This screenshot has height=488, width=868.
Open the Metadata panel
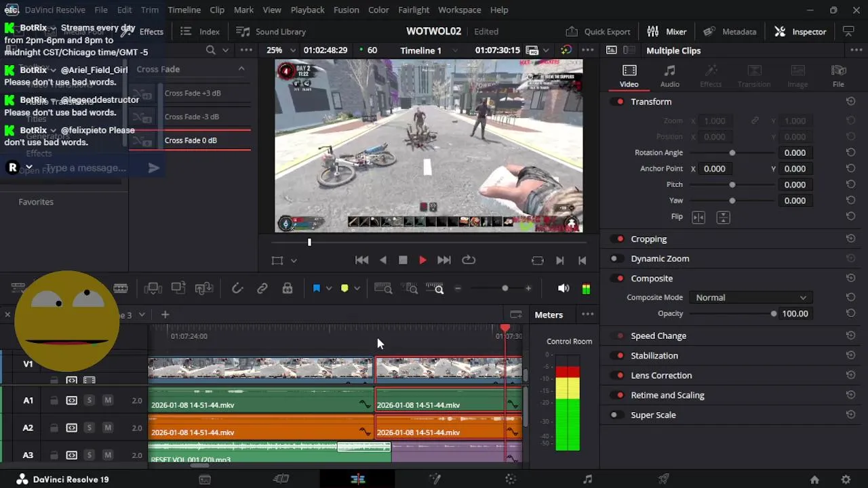pyautogui.click(x=730, y=32)
